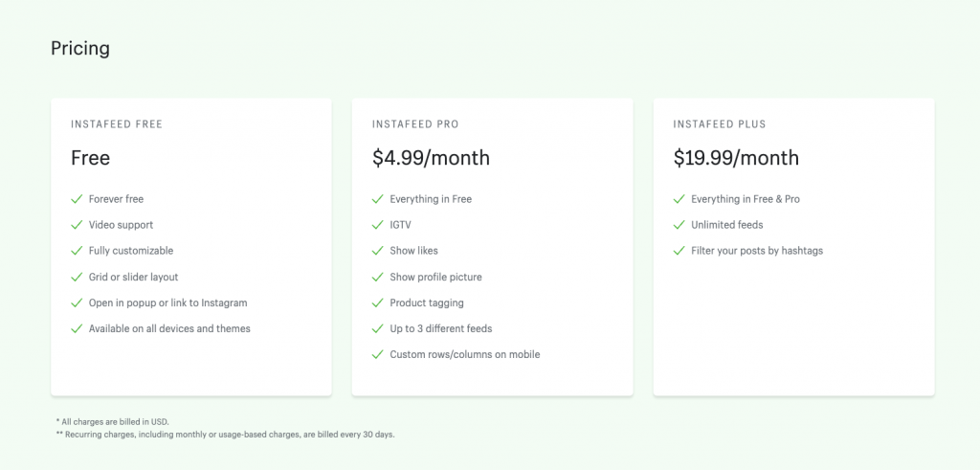This screenshot has height=470, width=980.
Task: Click the Video support feature text
Action: [121, 225]
